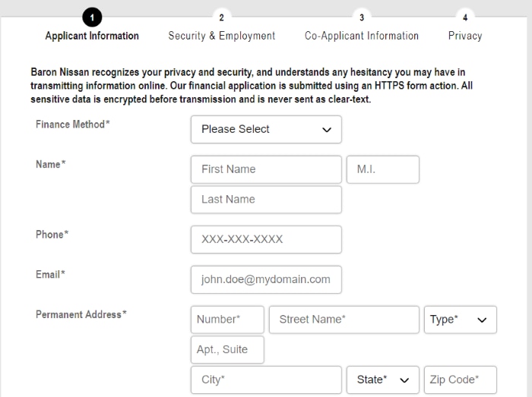This screenshot has height=397, width=532.
Task: Select the Privacy step label
Action: click(465, 36)
